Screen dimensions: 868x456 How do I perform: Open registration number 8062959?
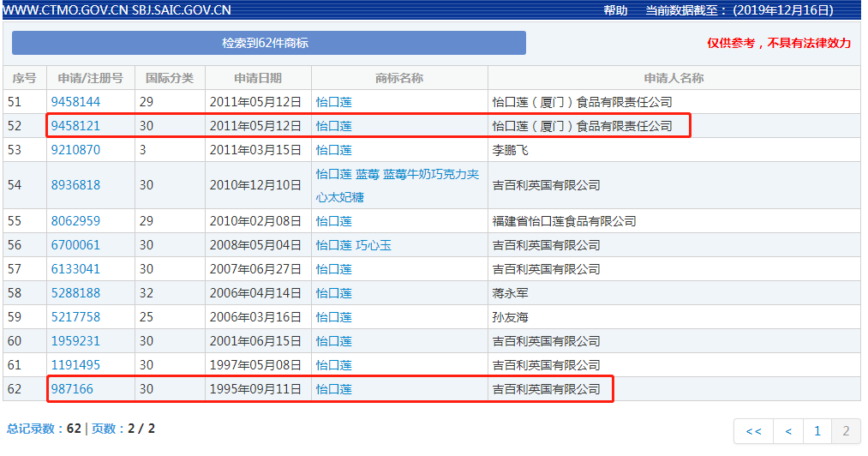tap(76, 221)
